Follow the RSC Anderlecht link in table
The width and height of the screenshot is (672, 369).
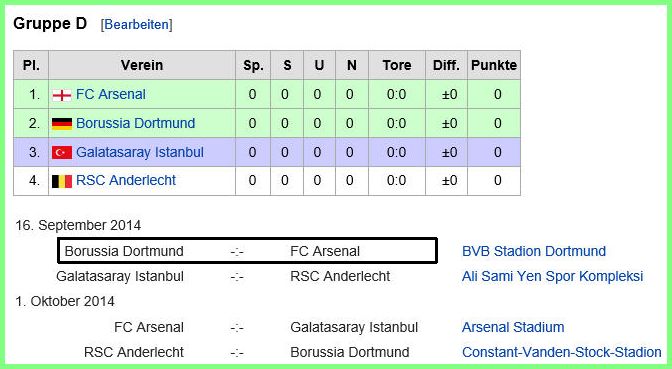126,180
